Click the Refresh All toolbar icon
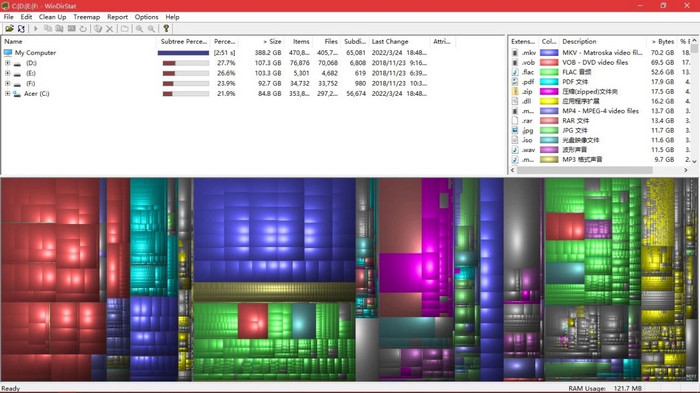This screenshot has width=700, height=393. pyautogui.click(x=21, y=29)
